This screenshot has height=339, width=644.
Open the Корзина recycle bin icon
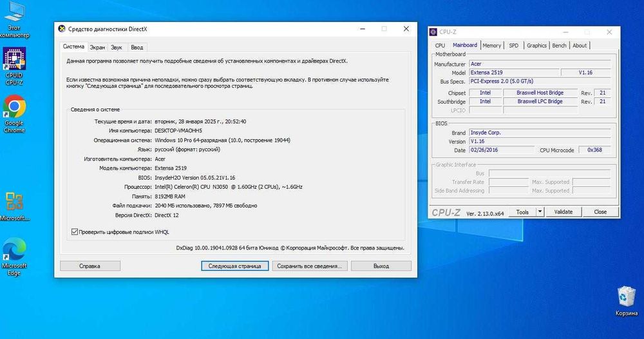point(627,301)
